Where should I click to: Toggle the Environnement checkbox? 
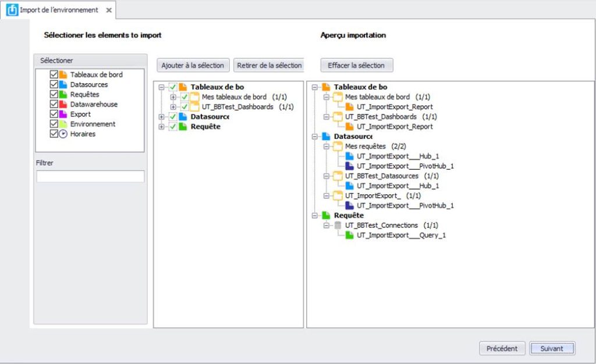[x=54, y=124]
